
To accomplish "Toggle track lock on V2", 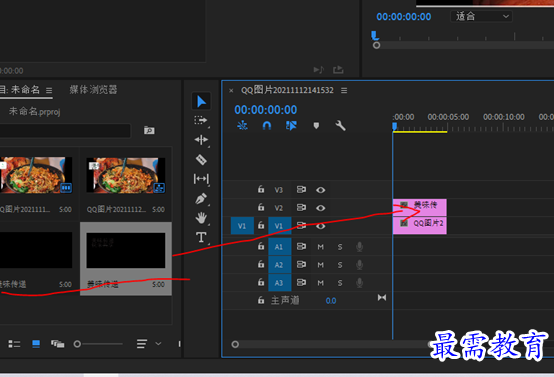I will (261, 207).
